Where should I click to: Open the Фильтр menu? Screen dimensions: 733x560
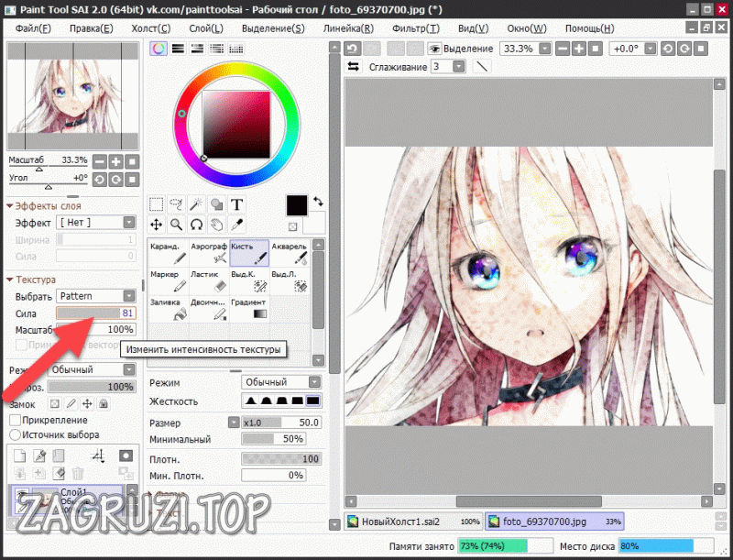click(x=416, y=28)
